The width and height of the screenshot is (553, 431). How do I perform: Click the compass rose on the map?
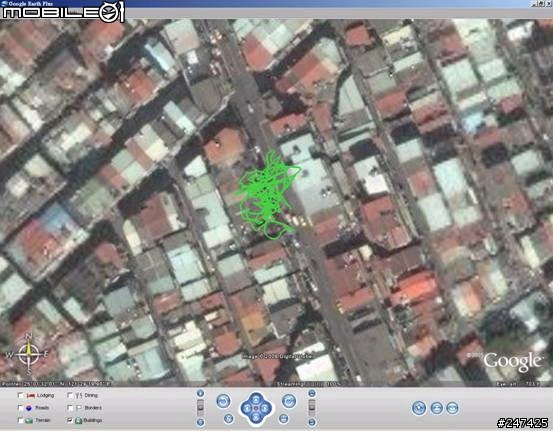pos(29,354)
